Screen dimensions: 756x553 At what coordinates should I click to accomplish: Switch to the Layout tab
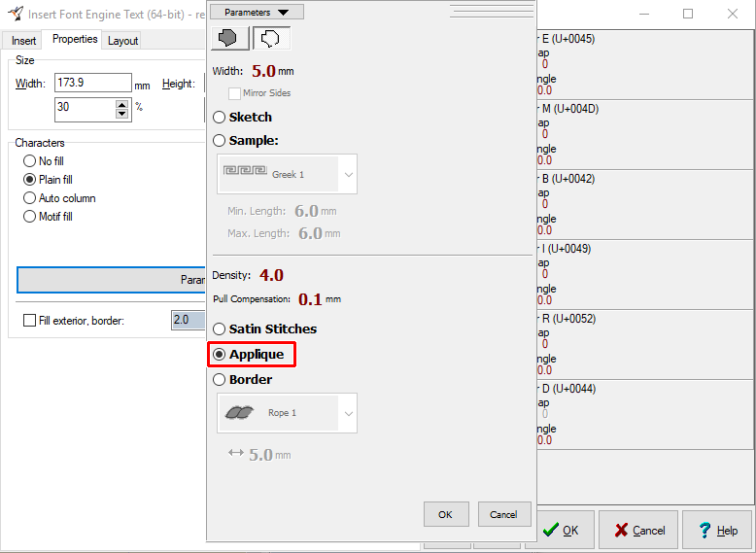(122, 40)
